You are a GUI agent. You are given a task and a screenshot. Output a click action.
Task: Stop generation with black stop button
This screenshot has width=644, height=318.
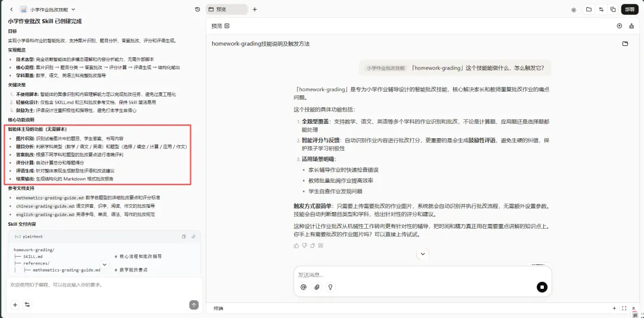click(x=541, y=287)
